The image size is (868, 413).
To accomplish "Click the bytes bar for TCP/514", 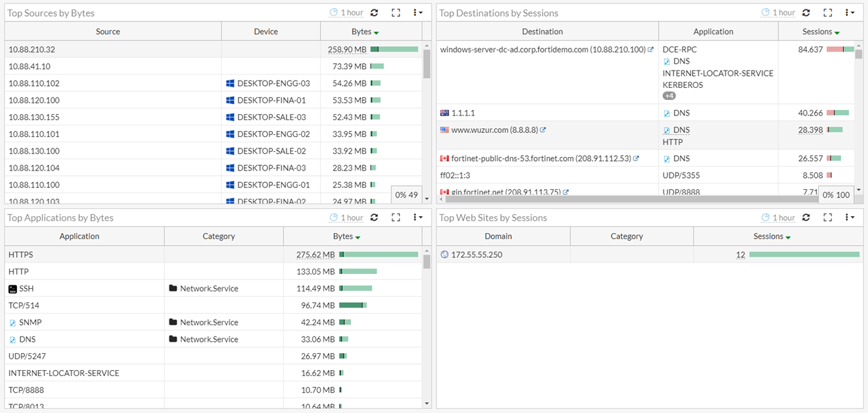I will pyautogui.click(x=353, y=306).
